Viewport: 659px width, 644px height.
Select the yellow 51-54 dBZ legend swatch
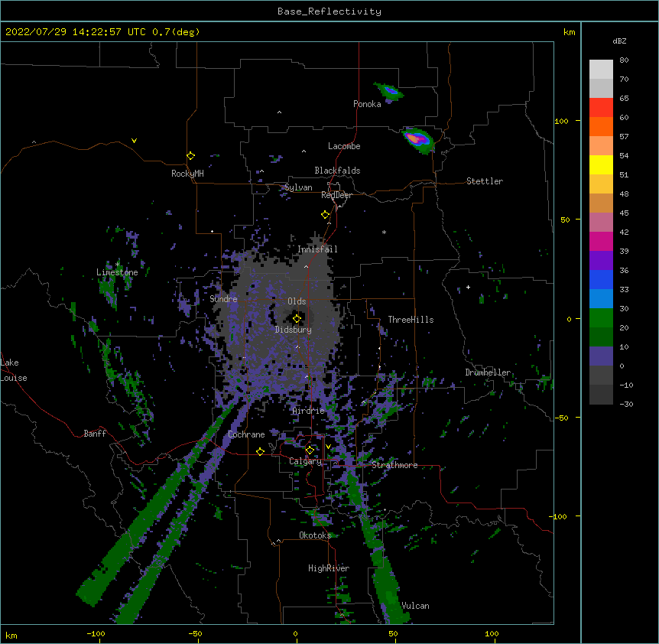coord(601,164)
